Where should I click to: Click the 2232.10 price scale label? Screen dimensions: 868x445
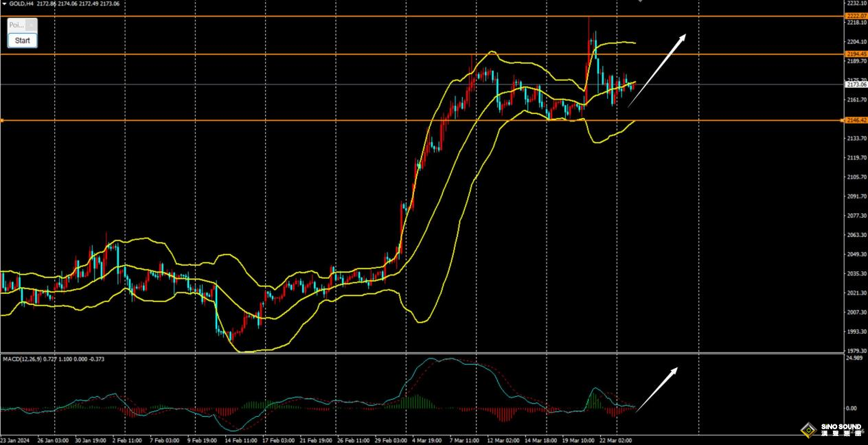856,3
